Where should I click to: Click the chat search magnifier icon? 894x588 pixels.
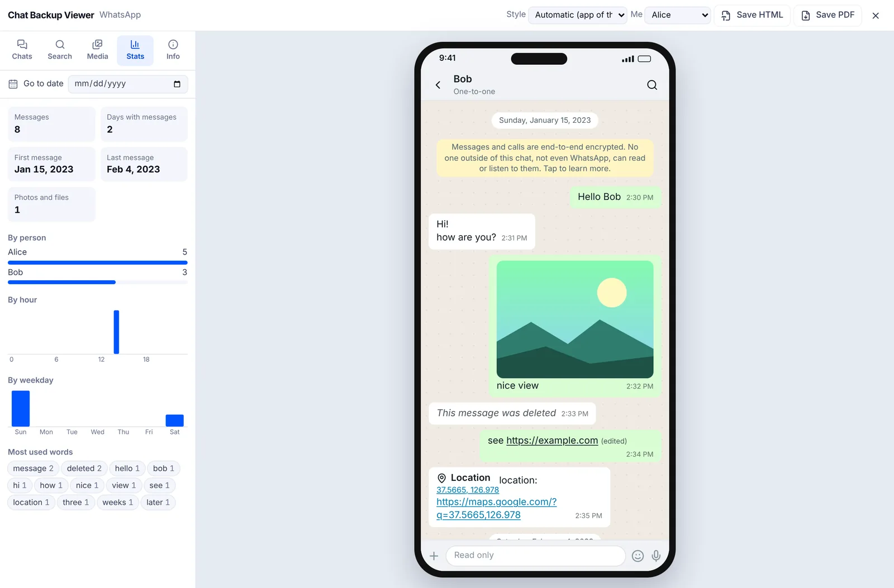652,85
